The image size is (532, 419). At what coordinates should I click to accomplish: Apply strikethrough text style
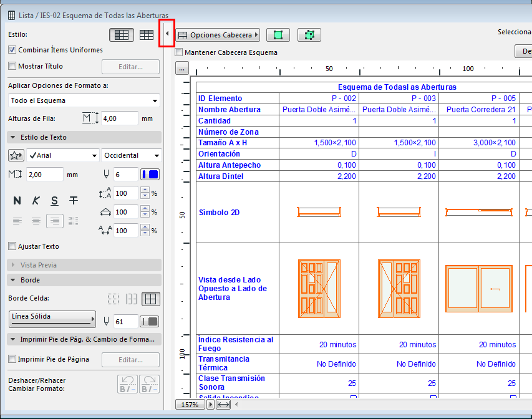tap(74, 200)
